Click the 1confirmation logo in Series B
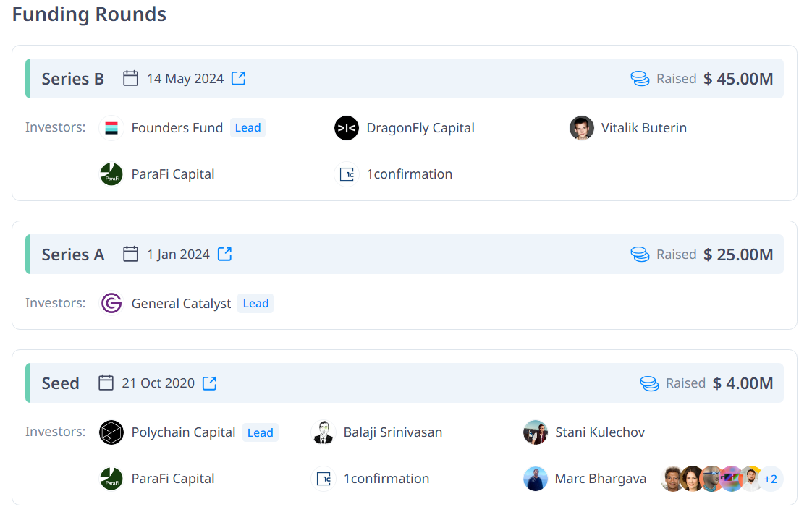Image resolution: width=812 pixels, height=512 pixels. pos(347,174)
